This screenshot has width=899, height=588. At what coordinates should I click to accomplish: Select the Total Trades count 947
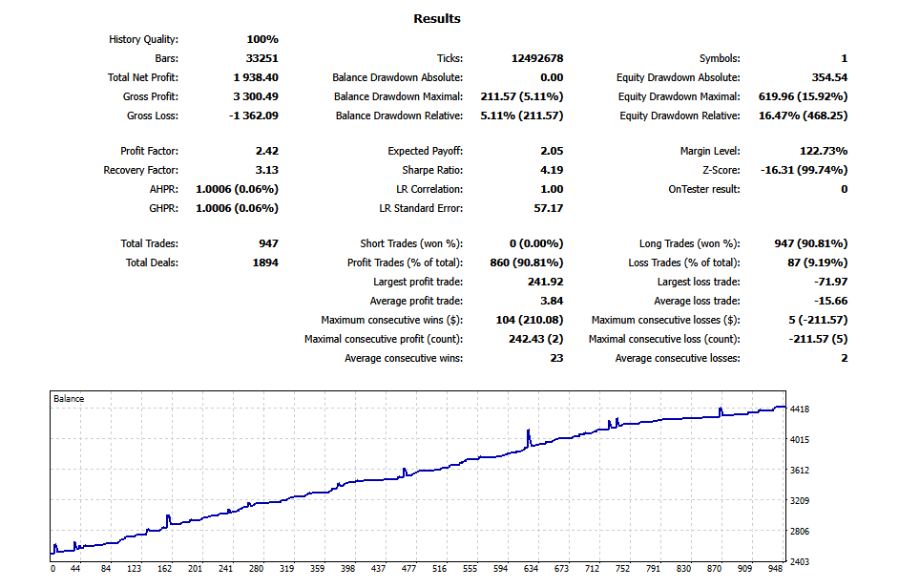(268, 243)
